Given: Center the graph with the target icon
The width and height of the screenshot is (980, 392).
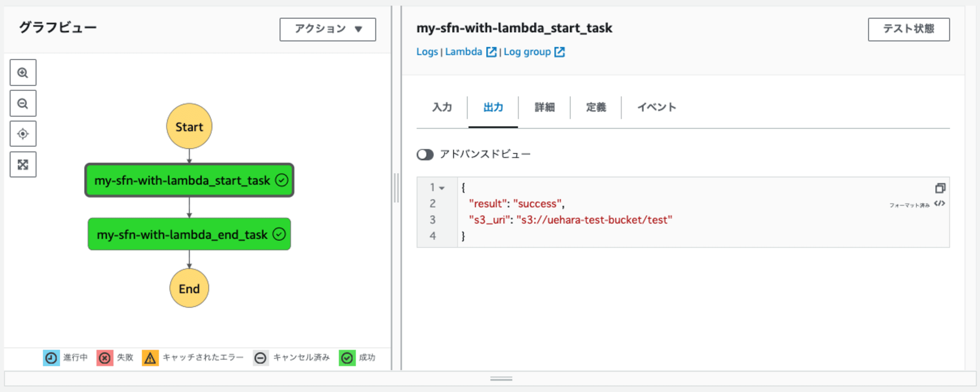Looking at the screenshot, I should [23, 134].
